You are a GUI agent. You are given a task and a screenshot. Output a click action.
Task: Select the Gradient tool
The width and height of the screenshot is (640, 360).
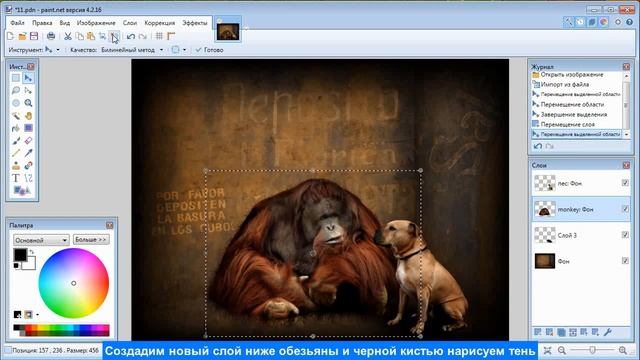(x=28, y=128)
